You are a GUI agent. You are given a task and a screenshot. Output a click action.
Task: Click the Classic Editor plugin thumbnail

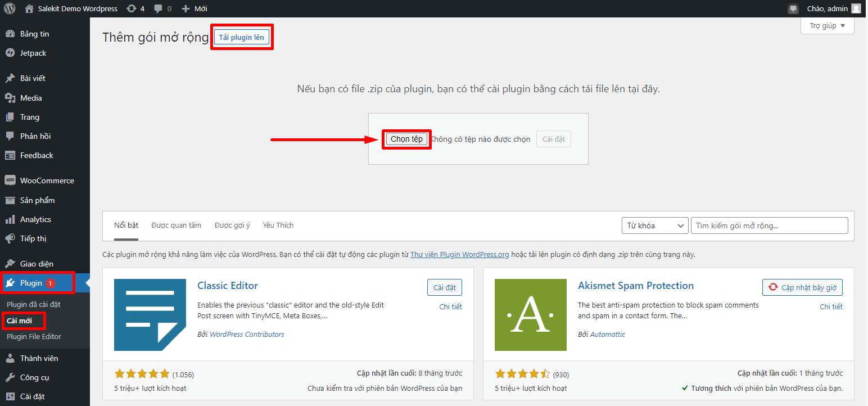click(x=150, y=315)
